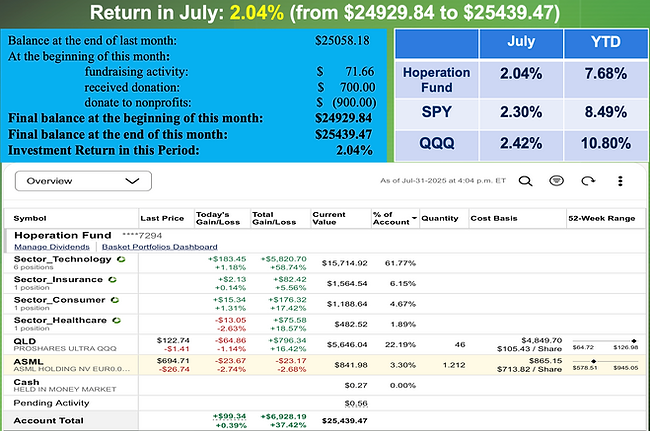
Task: Click received donation amount 700.00
Action: (357, 87)
